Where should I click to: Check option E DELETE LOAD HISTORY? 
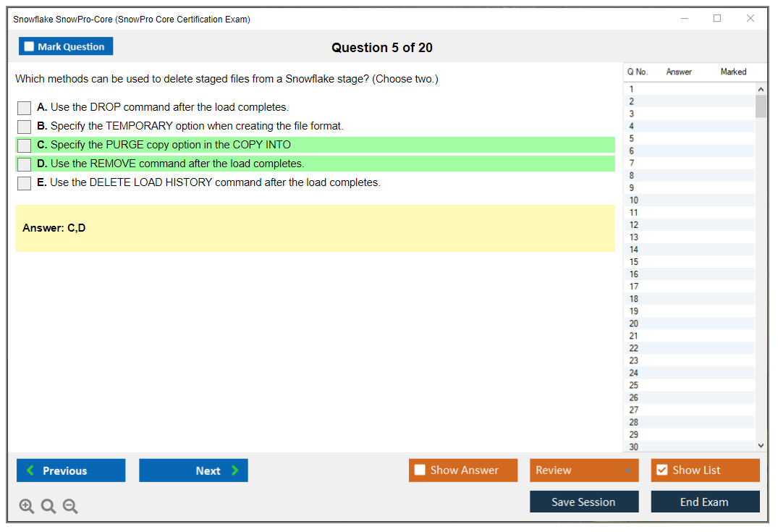coord(24,183)
